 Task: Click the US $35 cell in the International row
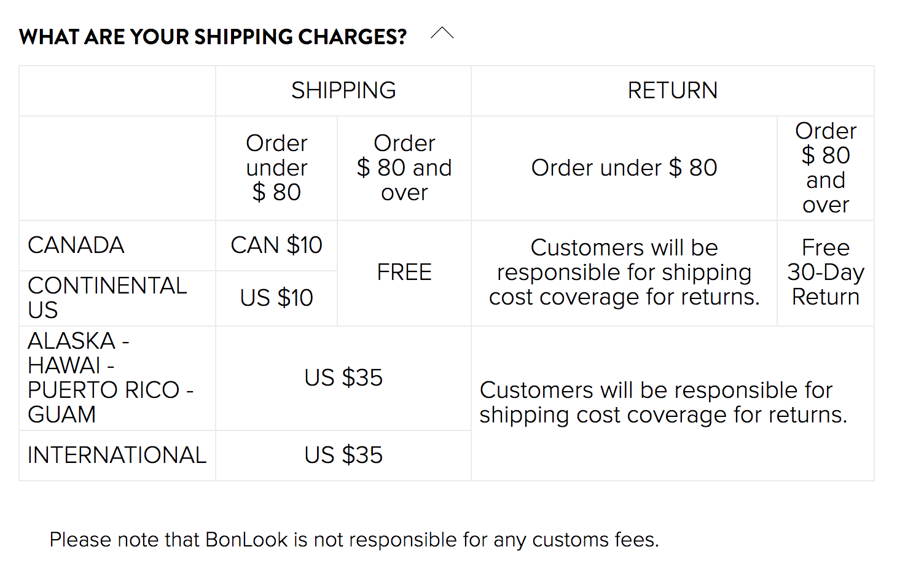(x=343, y=455)
